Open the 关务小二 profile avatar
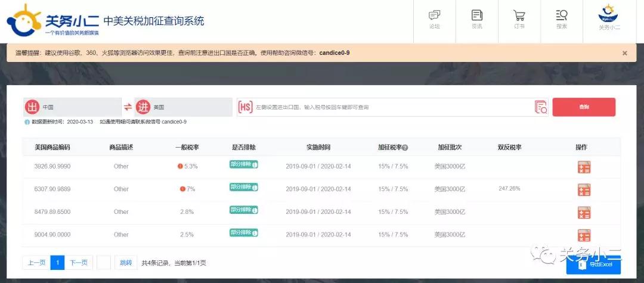Image resolution: width=644 pixels, height=283 pixels. (609, 14)
